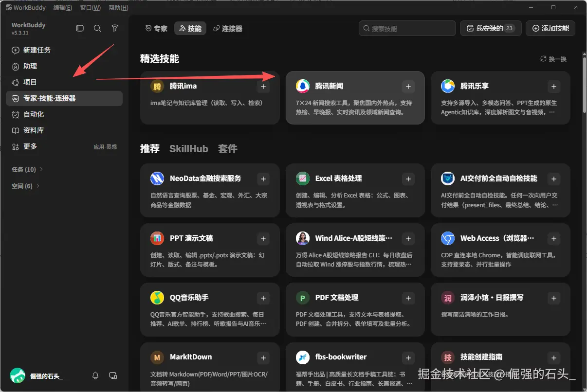Open 助理 in the sidebar
587x392 pixels.
pos(64,66)
